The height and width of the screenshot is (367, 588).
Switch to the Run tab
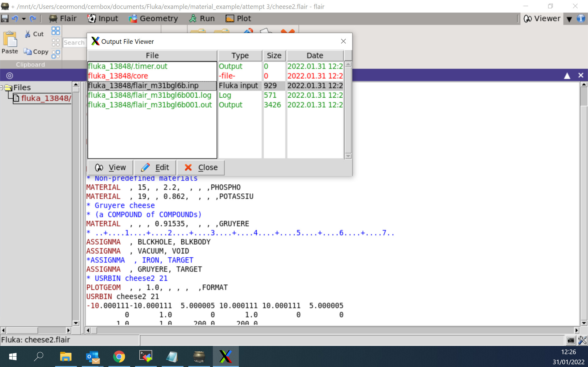click(x=202, y=19)
